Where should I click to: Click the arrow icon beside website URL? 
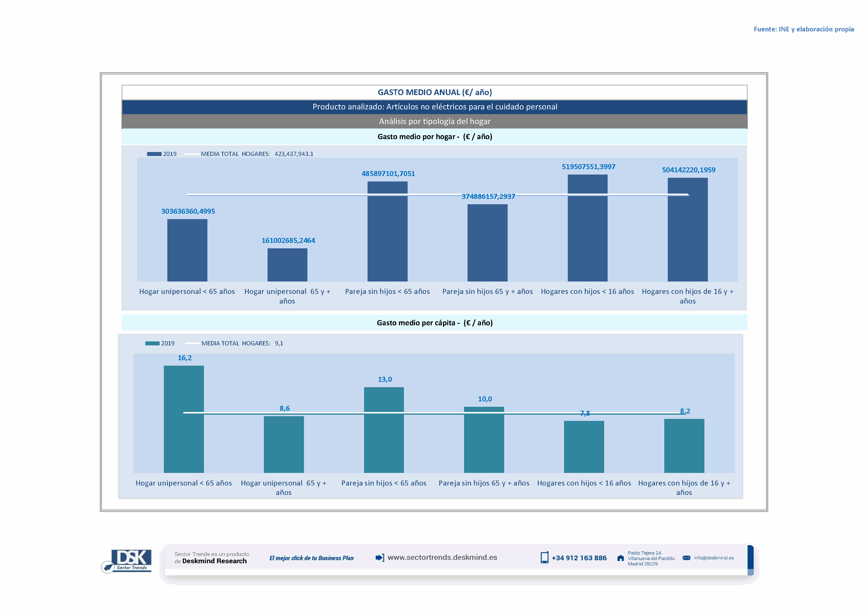tap(379, 558)
